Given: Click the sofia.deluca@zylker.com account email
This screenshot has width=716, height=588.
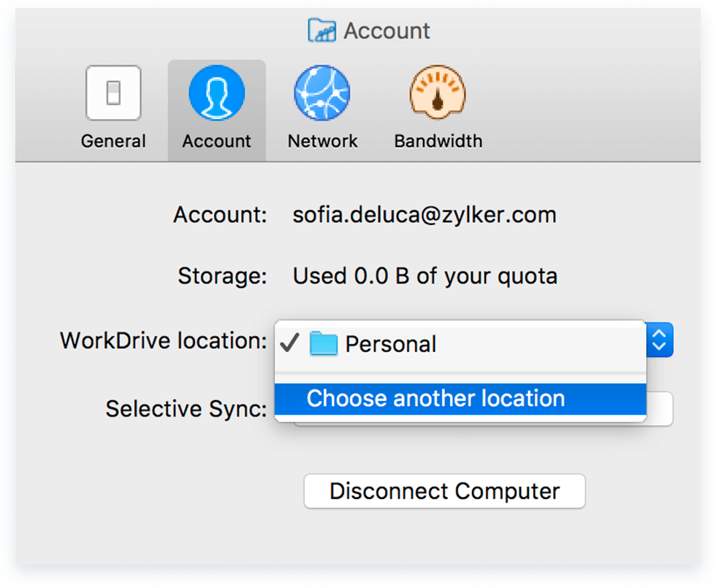Looking at the screenshot, I should (x=424, y=215).
